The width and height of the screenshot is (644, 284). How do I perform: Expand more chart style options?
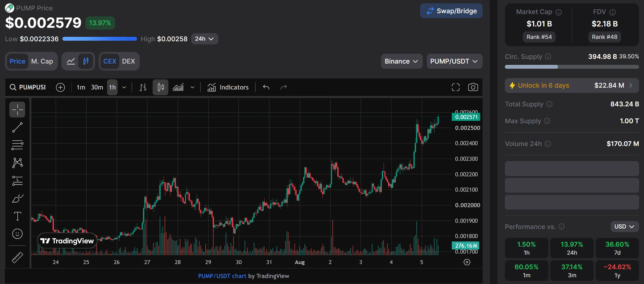(192, 87)
